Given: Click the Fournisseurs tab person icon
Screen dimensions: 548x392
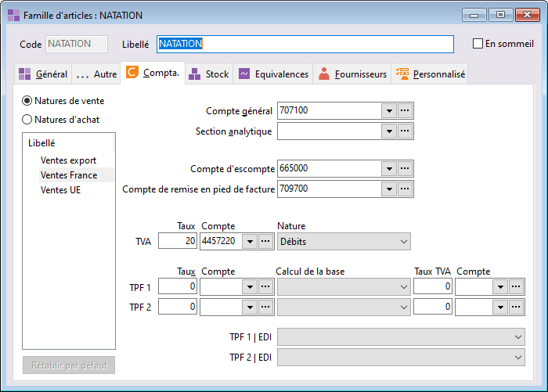Looking at the screenshot, I should click(324, 74).
